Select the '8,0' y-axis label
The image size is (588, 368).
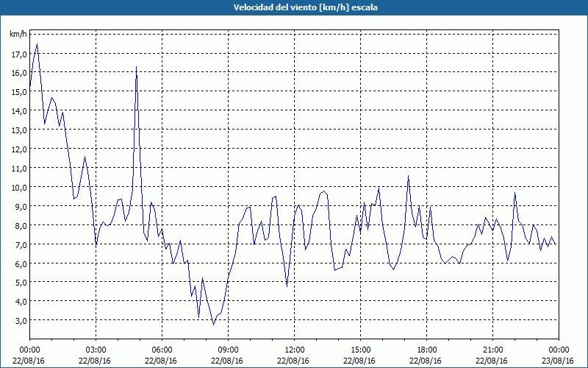[x=21, y=226]
